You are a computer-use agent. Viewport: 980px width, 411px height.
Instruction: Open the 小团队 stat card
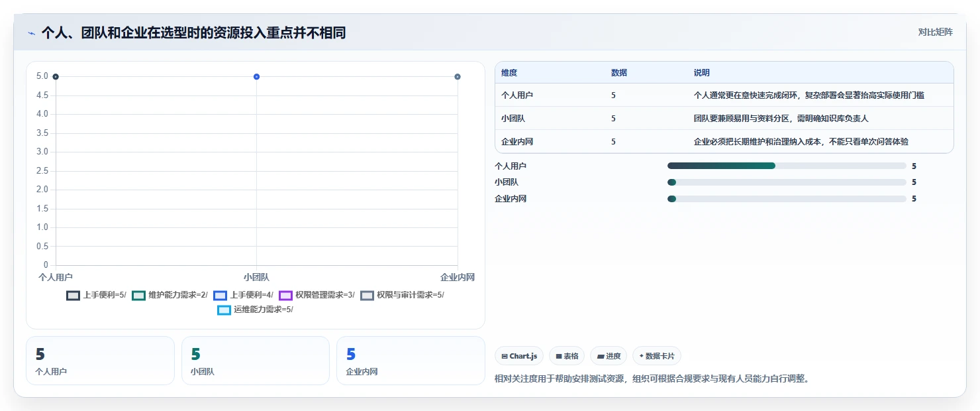point(256,361)
